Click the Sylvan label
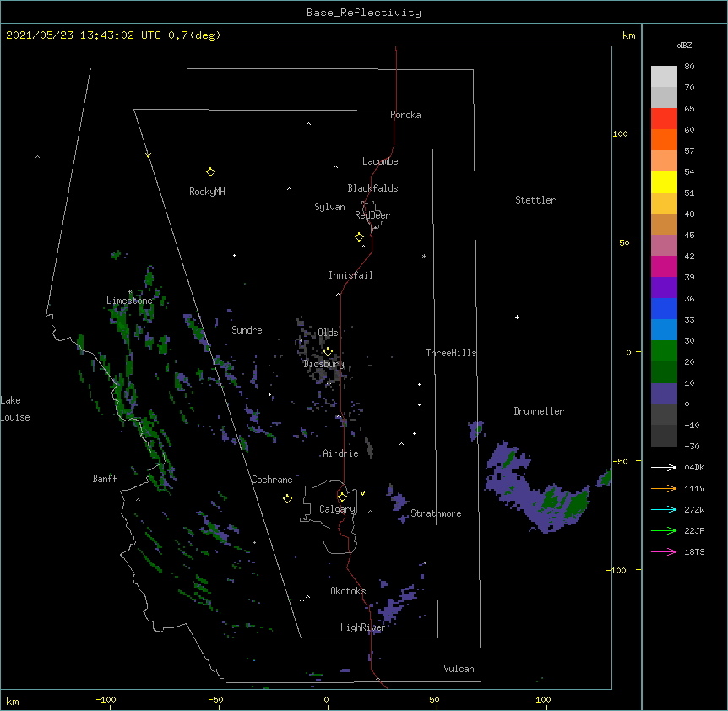The width and height of the screenshot is (728, 711). click(329, 207)
